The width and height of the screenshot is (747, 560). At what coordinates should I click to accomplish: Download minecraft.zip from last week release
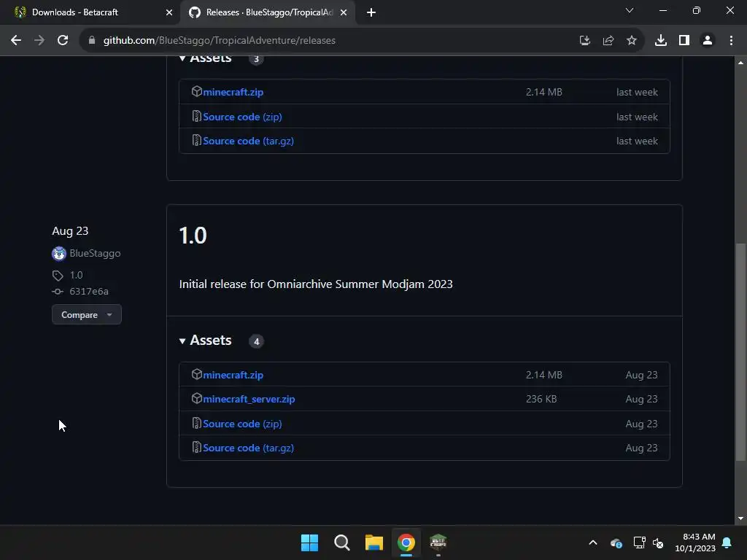click(x=233, y=92)
